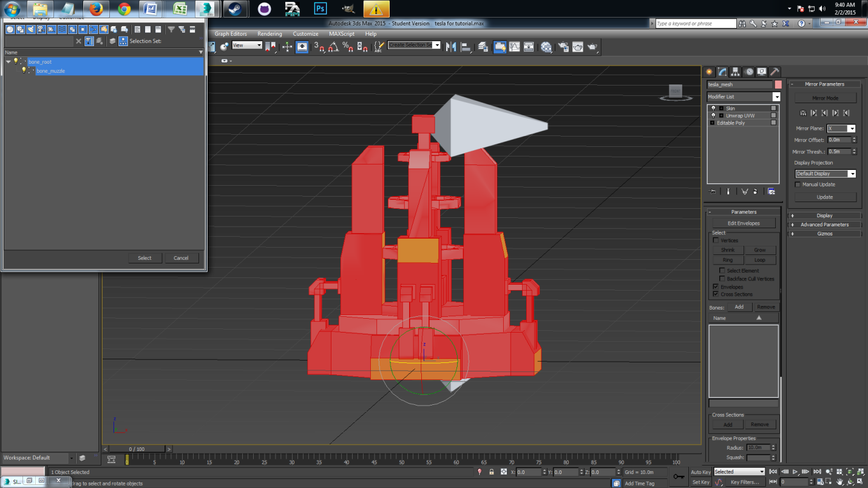Enable the Manual Update checkbox
This screenshot has width=868, height=488.
(798, 185)
